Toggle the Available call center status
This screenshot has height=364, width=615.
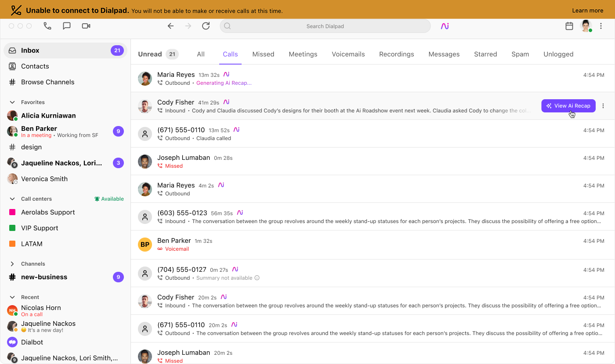(109, 199)
